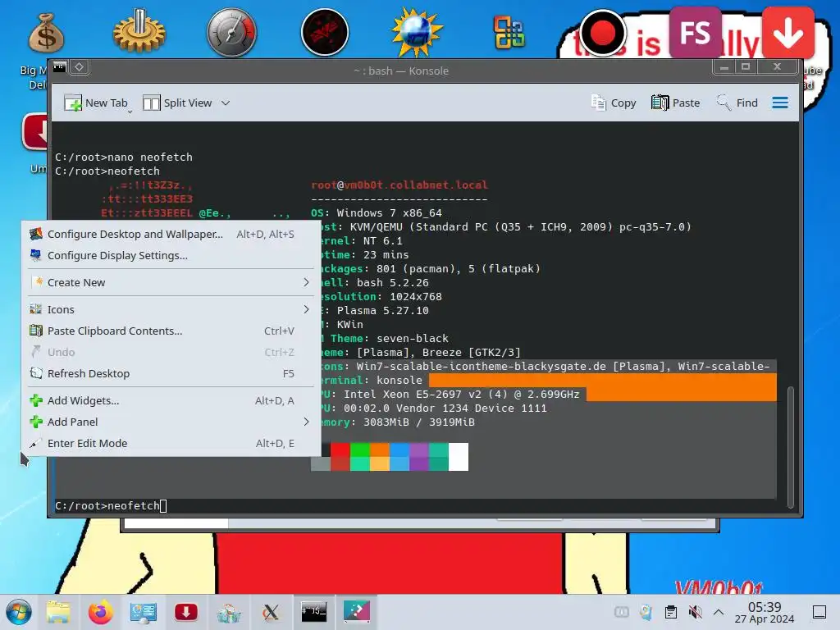
Task: Open the purple FS desktop icon
Action: point(695,32)
